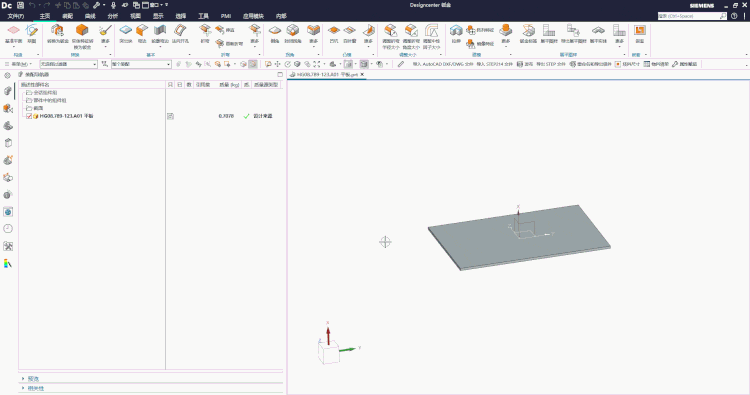Click the microphone icon in quick access toolbar

113,5
